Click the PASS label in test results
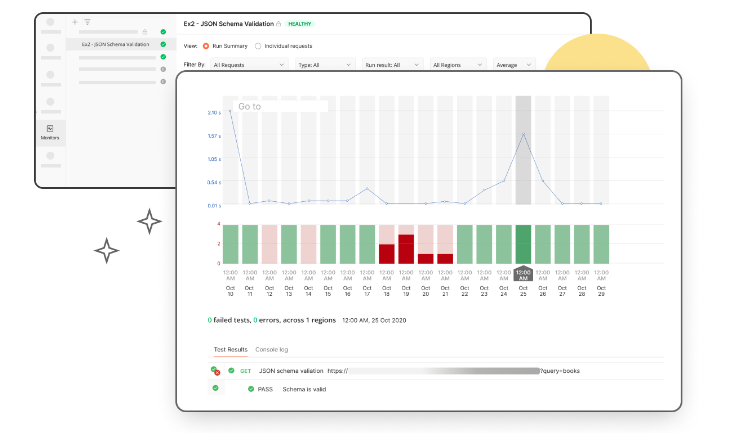Image resolution: width=732 pixels, height=433 pixels. click(x=265, y=389)
